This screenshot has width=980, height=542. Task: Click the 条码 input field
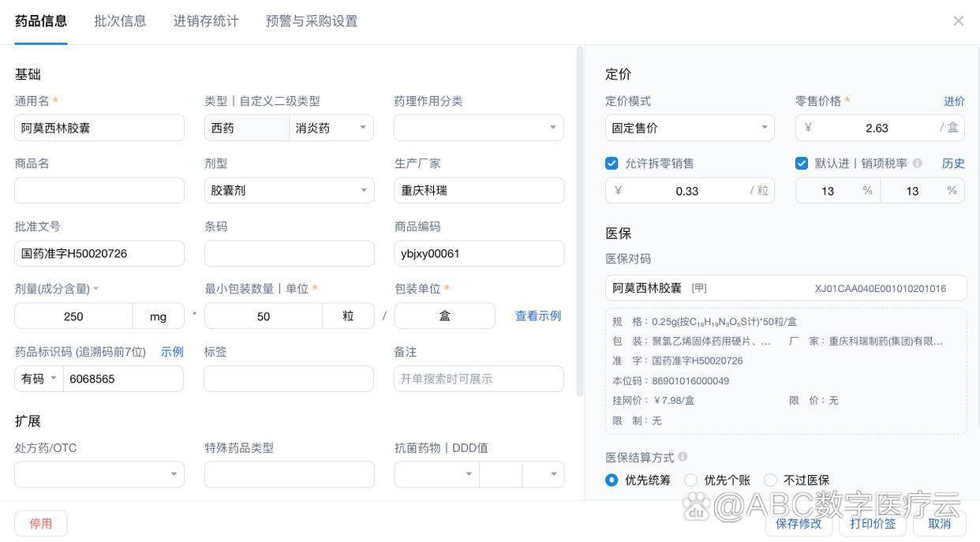point(289,253)
